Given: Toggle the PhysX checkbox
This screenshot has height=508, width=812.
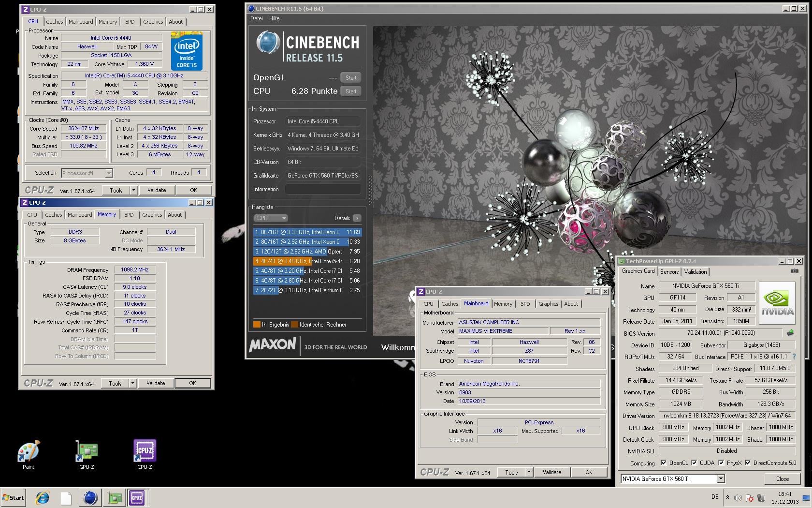Looking at the screenshot, I should pos(721,463).
